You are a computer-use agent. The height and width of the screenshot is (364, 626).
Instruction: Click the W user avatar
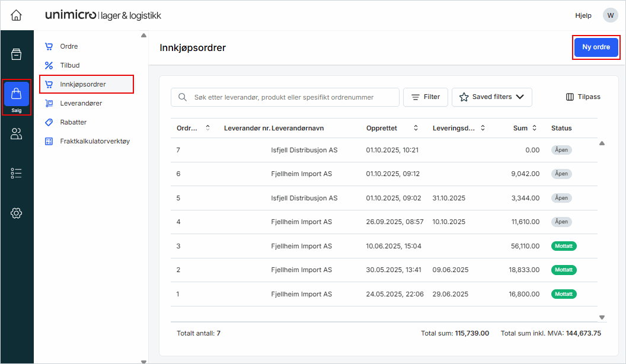click(610, 15)
